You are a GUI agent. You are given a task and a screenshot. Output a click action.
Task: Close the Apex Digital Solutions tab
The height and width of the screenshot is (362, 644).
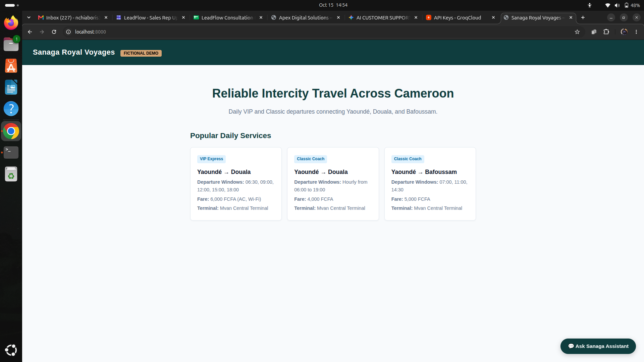coord(338,17)
